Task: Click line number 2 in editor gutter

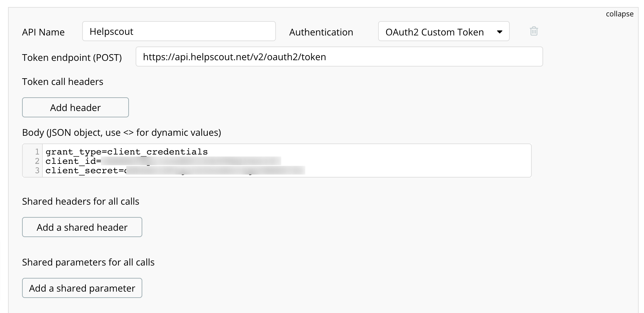Action: tap(37, 161)
